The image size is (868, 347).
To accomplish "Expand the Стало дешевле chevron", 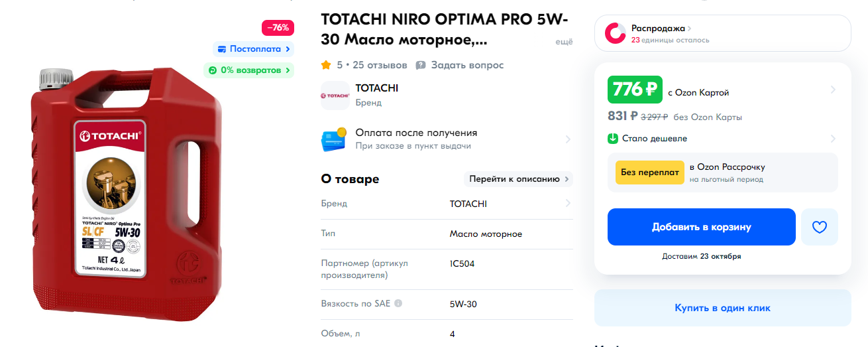I will [x=833, y=139].
